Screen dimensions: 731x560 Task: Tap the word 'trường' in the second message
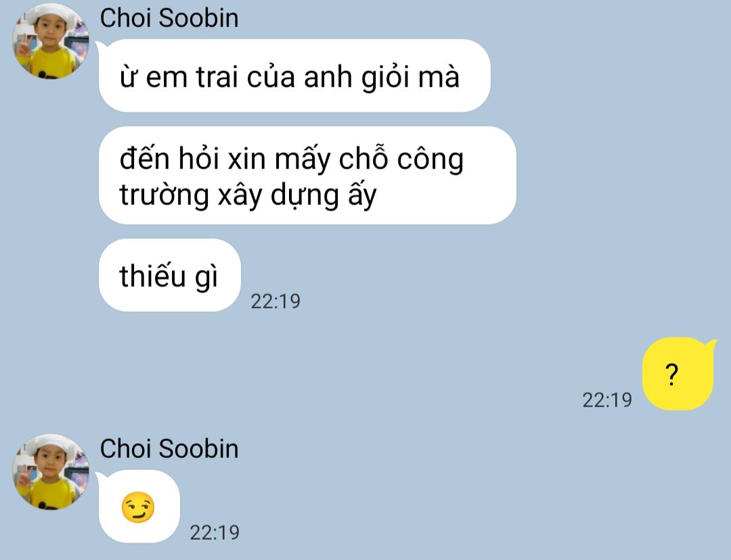click(x=164, y=195)
